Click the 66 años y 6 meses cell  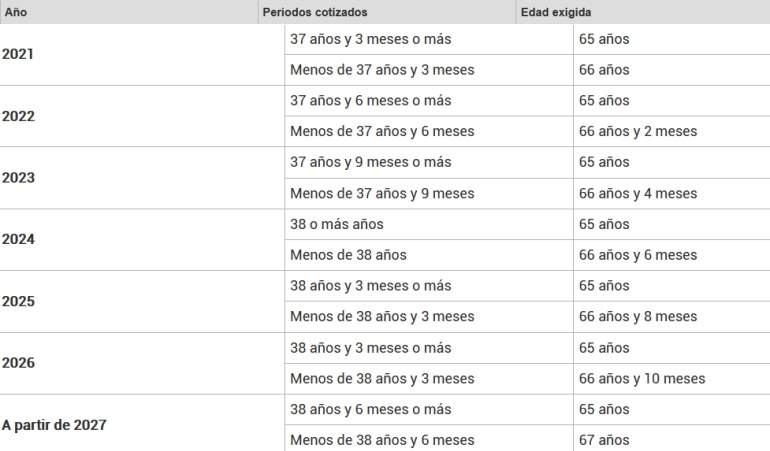[672, 255]
